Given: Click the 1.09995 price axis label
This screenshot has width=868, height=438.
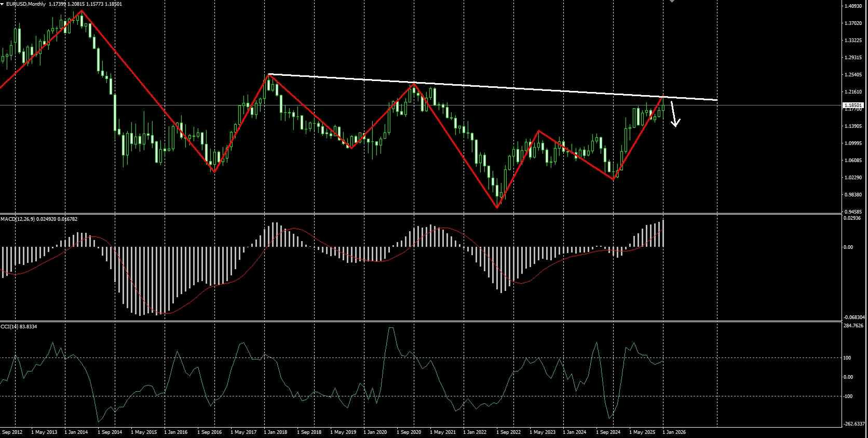Looking at the screenshot, I should tap(853, 143).
